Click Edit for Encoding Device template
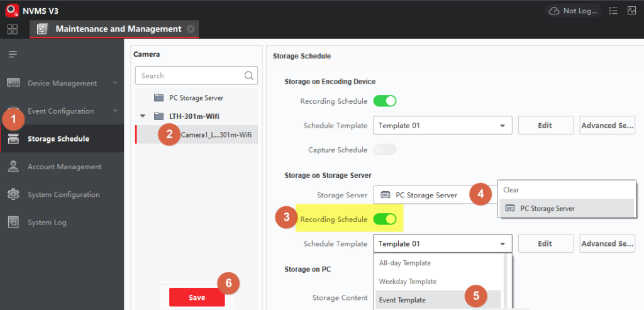Image resolution: width=644 pixels, height=310 pixels. click(x=545, y=125)
